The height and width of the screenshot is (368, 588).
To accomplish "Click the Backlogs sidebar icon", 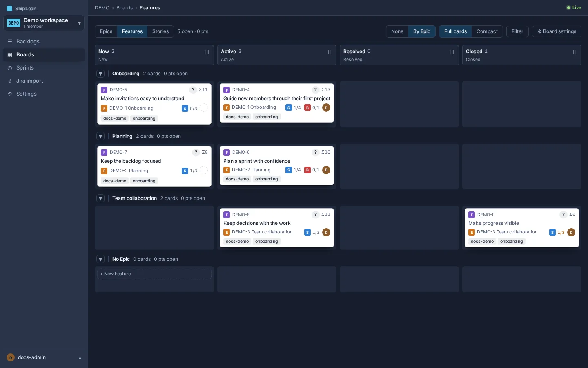I will coord(10,42).
